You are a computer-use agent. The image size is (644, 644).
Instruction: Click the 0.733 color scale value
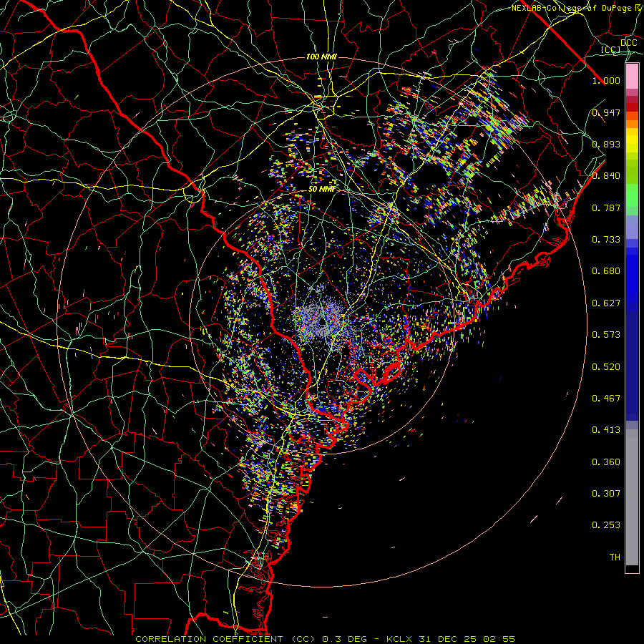click(x=606, y=240)
